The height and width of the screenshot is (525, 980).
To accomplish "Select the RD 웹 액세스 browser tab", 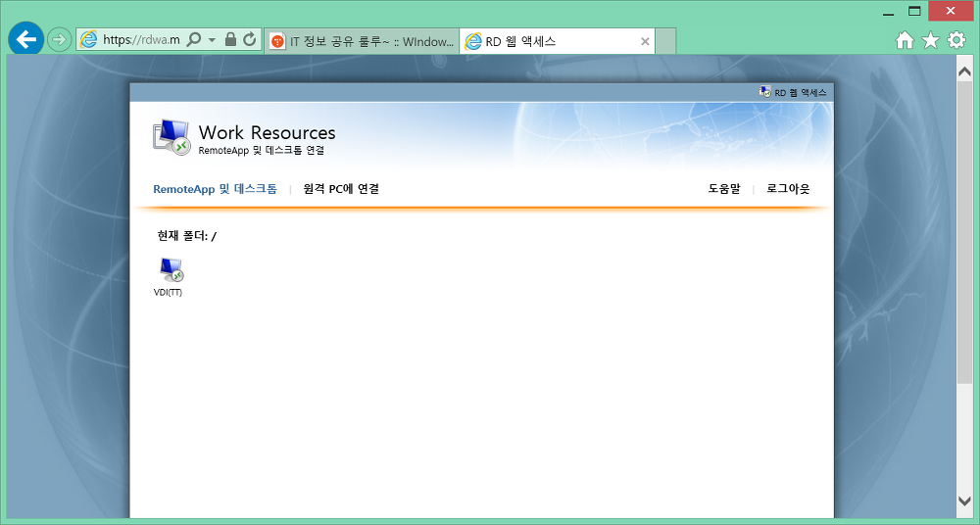I will (x=549, y=41).
